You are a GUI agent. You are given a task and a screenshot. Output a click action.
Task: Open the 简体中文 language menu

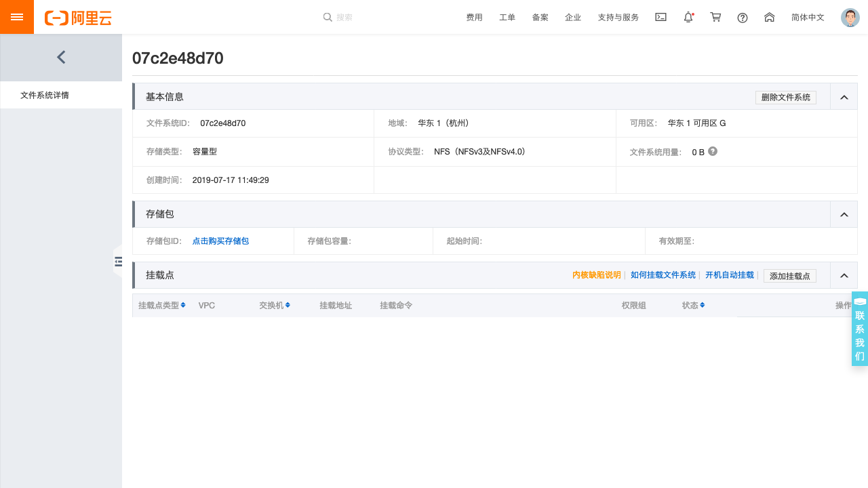click(808, 17)
